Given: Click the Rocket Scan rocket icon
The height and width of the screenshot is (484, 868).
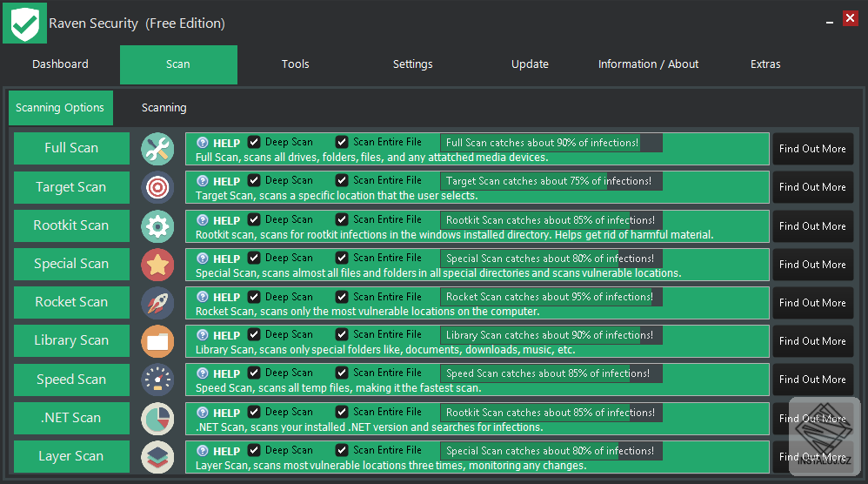Looking at the screenshot, I should [157, 303].
